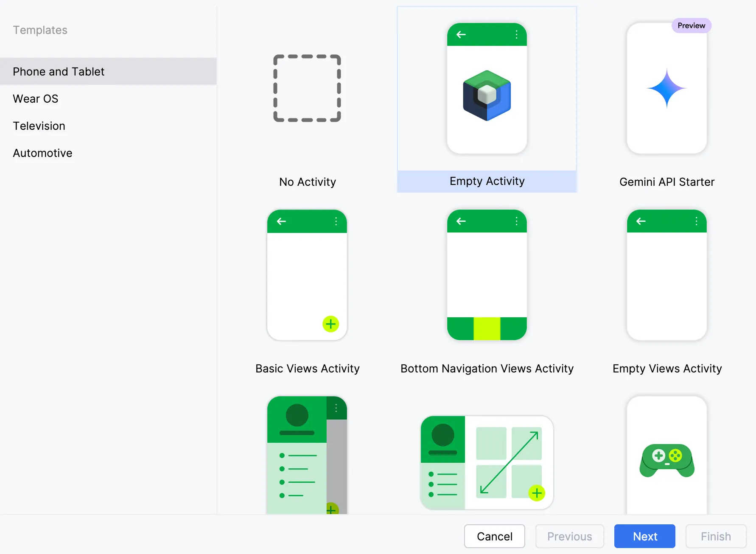Click the Bottom Navigation Views Activity label

487,368
